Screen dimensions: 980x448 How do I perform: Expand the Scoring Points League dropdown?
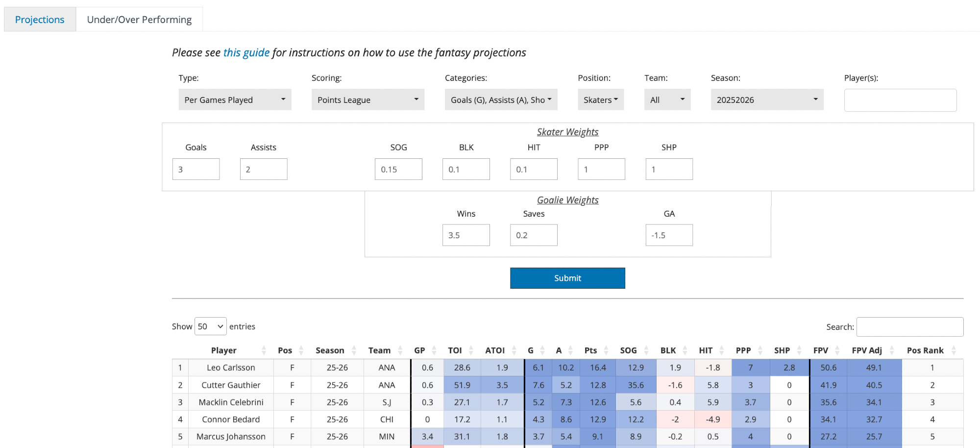click(367, 100)
